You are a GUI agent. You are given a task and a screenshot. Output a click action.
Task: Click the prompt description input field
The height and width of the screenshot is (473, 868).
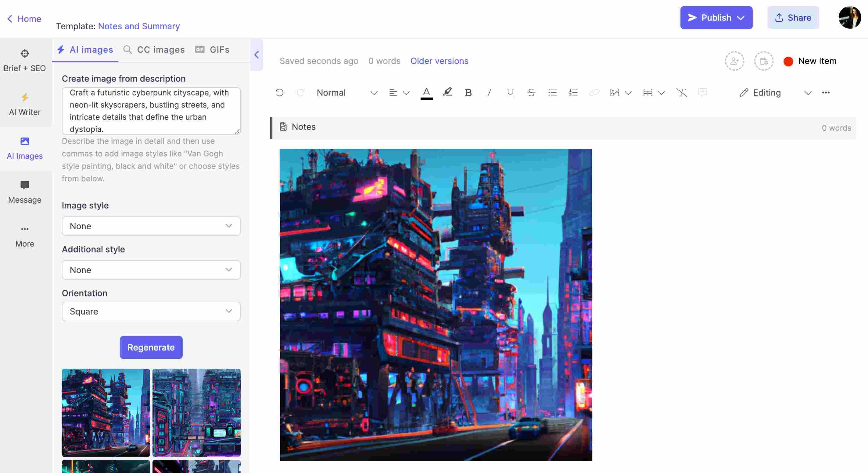click(x=151, y=110)
